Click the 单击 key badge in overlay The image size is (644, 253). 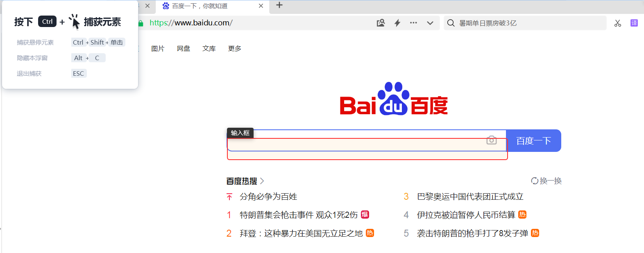point(117,42)
